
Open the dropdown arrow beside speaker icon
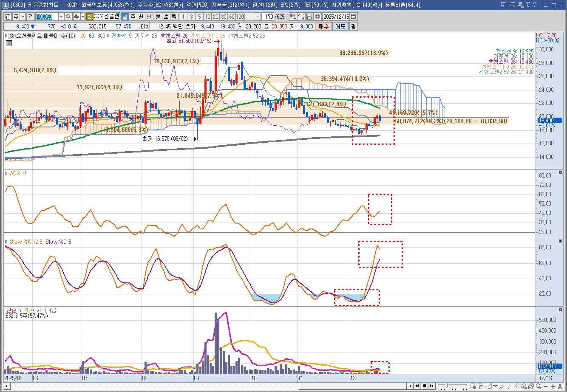(x=82, y=17)
